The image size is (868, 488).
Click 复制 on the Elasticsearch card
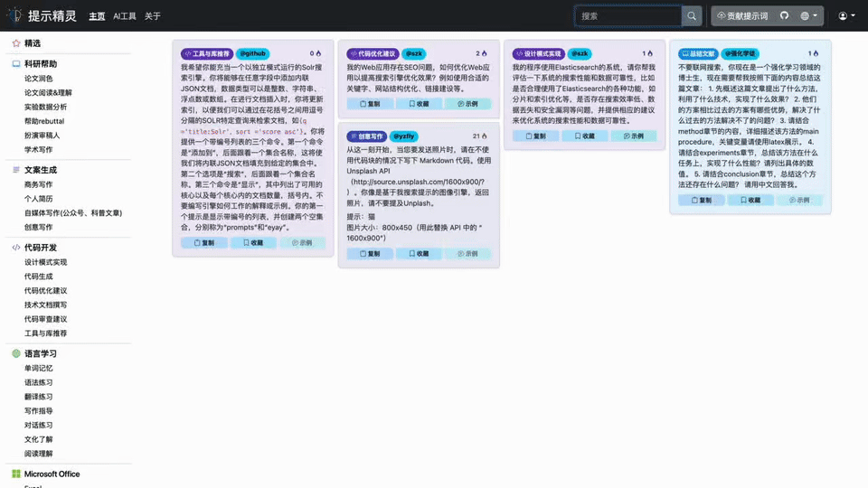tap(535, 136)
